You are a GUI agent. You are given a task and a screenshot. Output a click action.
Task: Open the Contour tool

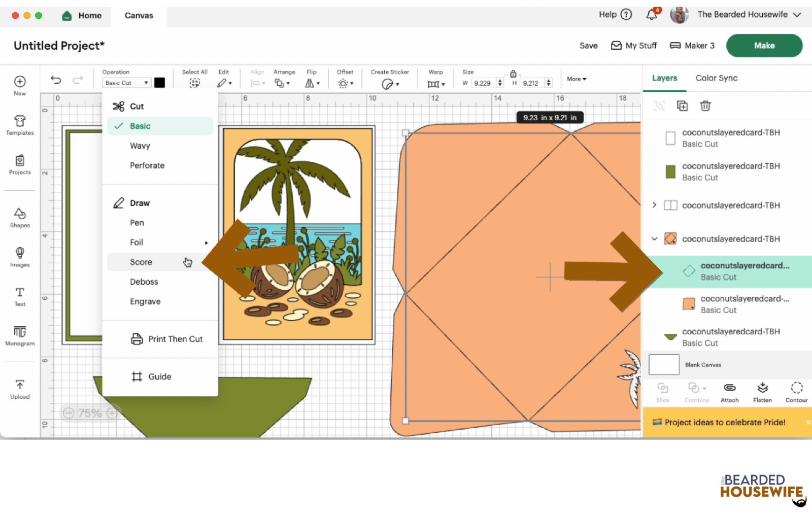[x=796, y=392]
